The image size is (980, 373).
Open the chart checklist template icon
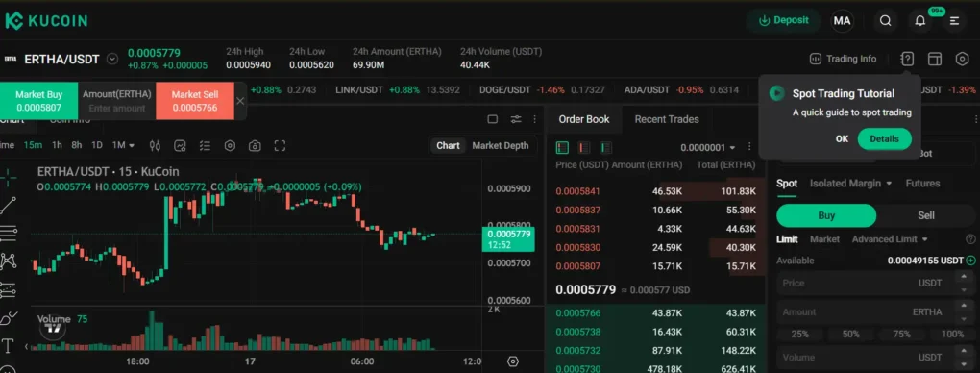tap(205, 146)
